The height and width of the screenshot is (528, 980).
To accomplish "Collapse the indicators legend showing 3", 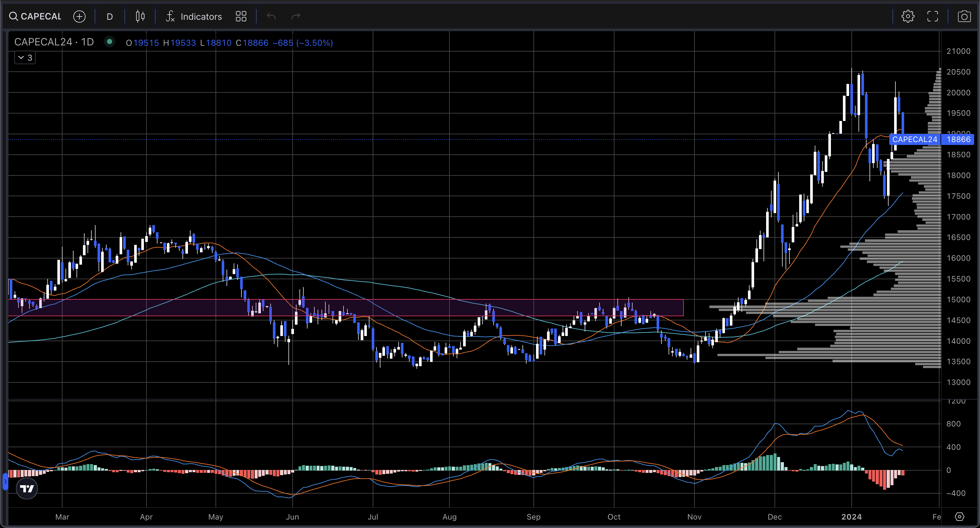I will [x=25, y=57].
